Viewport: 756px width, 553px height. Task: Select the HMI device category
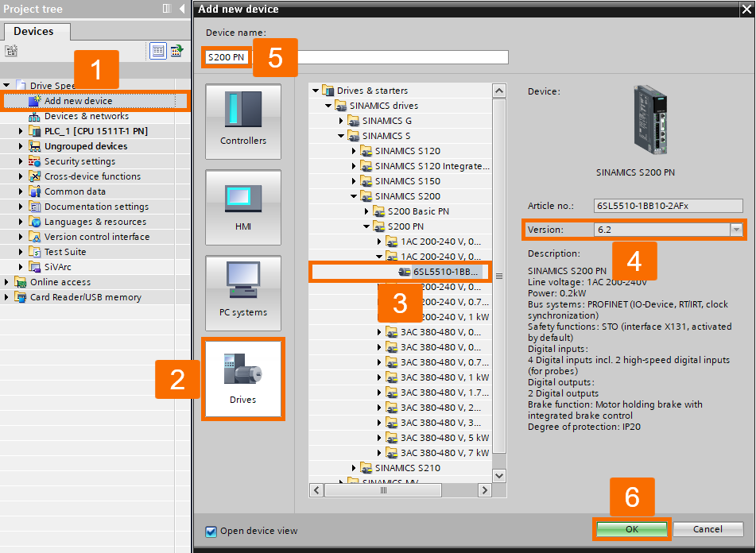(243, 207)
